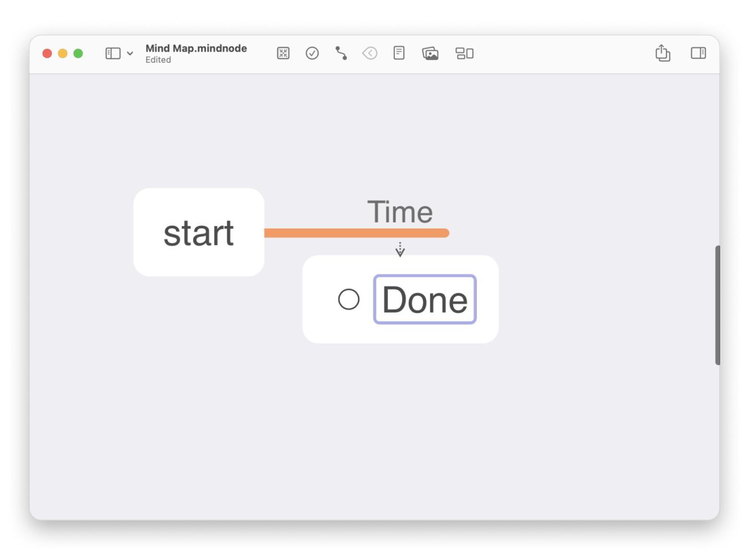Click the fold node arrow icon

pos(370,53)
